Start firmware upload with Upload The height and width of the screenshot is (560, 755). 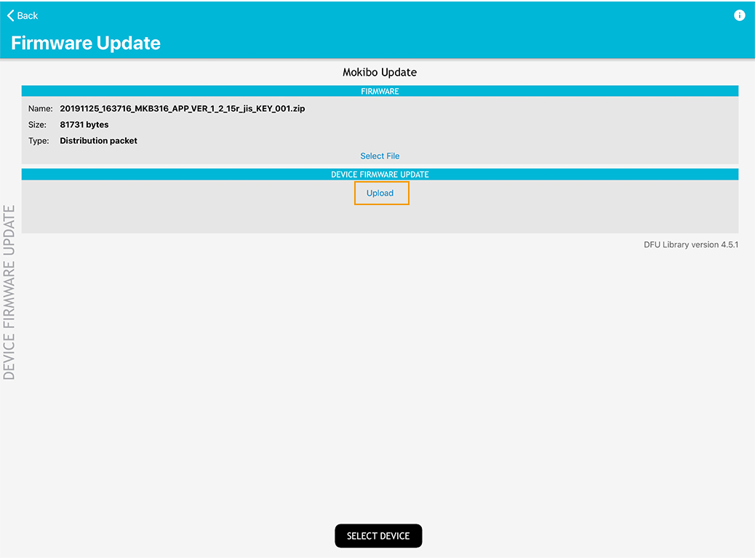tap(380, 193)
